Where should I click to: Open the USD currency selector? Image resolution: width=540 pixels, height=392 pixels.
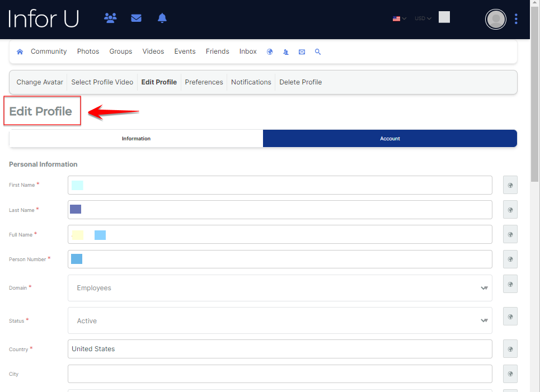click(422, 18)
